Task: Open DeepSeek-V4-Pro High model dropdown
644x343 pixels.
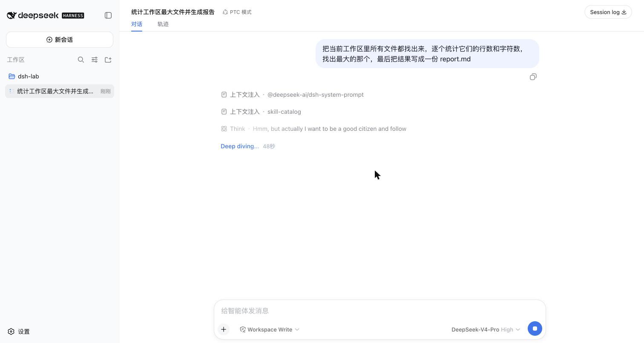Action: 486,329
